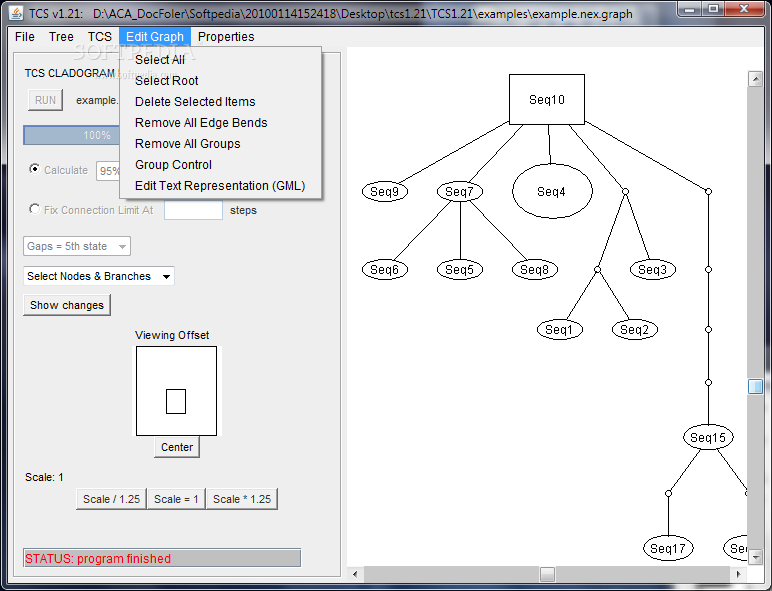
Task: Maximize the TCS window
Action: click(712, 9)
